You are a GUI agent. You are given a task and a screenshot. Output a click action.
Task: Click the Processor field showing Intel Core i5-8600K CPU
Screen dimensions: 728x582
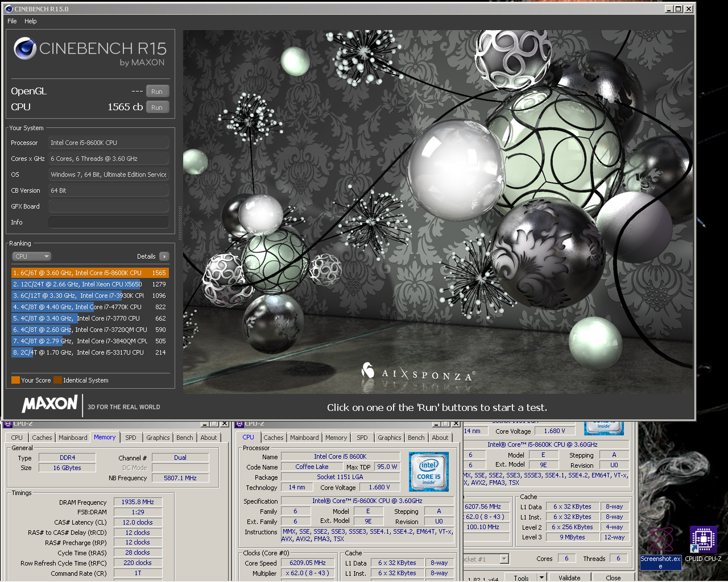coord(109,143)
